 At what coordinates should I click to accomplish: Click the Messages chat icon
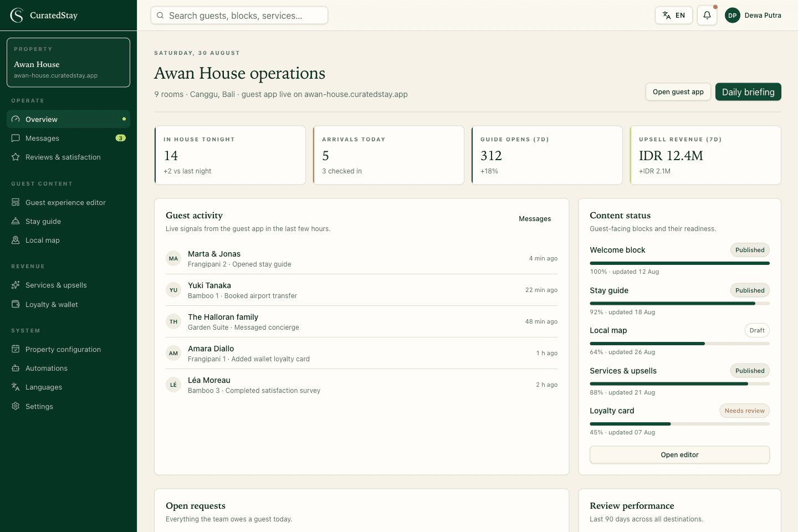coord(16,138)
